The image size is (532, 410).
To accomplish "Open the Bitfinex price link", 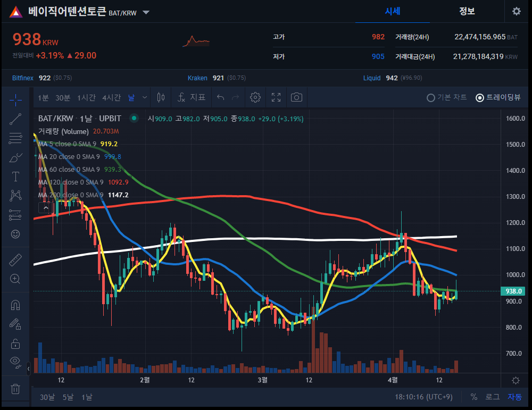I will [23, 78].
